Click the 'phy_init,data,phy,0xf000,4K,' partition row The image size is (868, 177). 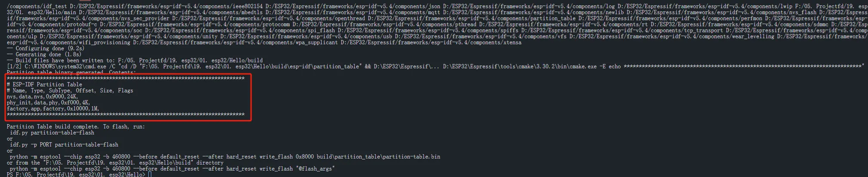point(48,103)
